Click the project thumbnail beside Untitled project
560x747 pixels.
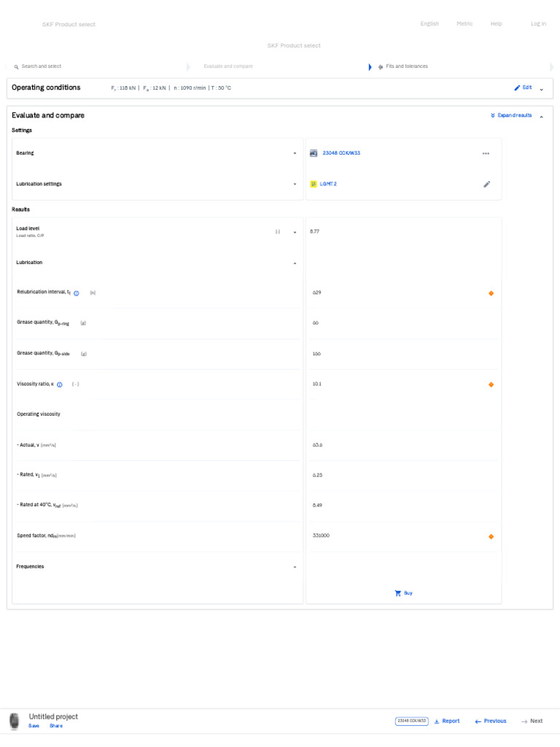15,721
